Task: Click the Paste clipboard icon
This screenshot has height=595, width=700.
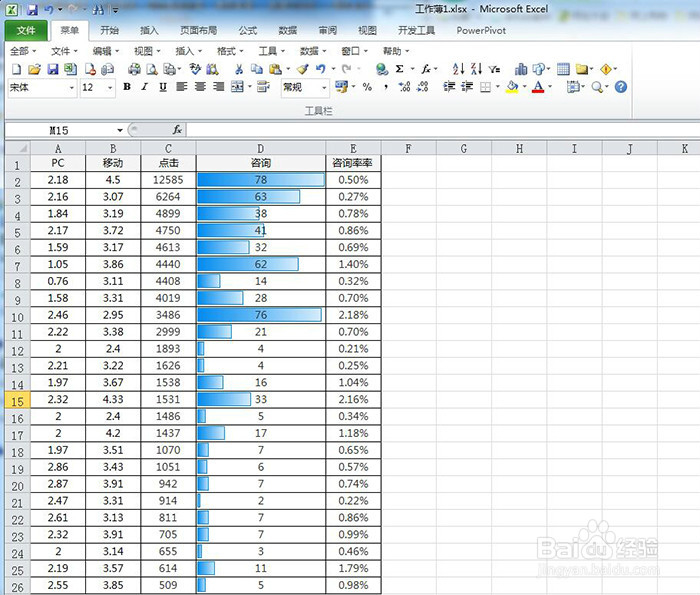Action: click(275, 69)
